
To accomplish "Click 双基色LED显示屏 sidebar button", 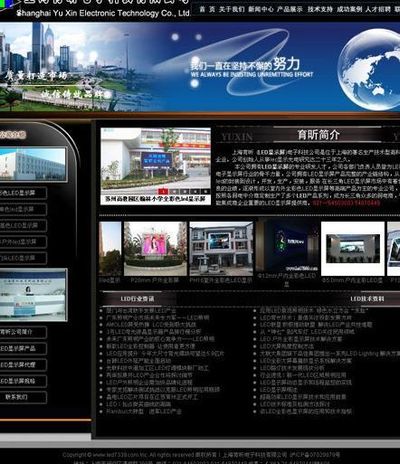I will [23, 225].
